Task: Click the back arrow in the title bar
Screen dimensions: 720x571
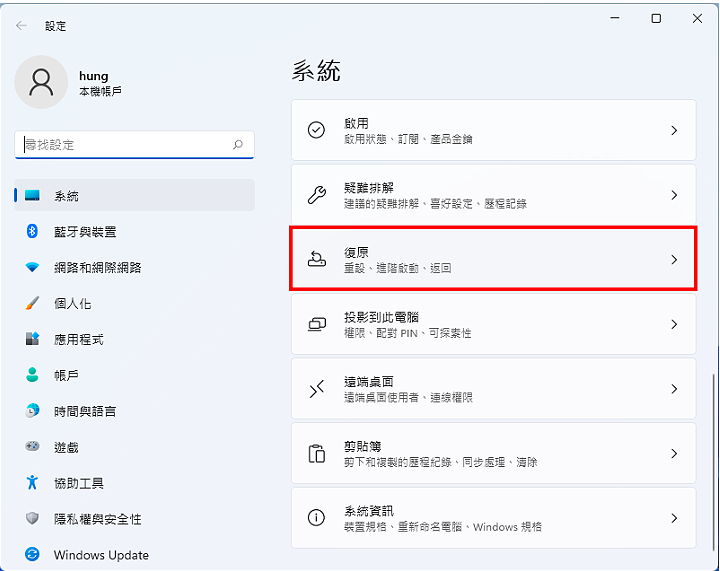Action: 21,26
